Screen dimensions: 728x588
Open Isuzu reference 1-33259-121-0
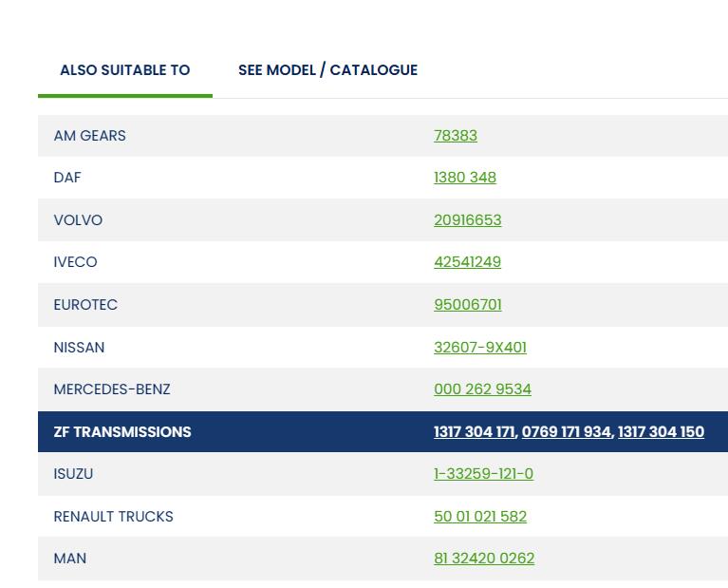click(x=483, y=474)
